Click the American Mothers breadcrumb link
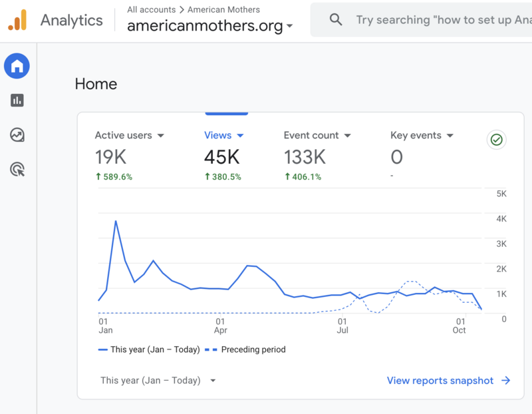The height and width of the screenshot is (414, 532). pos(223,9)
